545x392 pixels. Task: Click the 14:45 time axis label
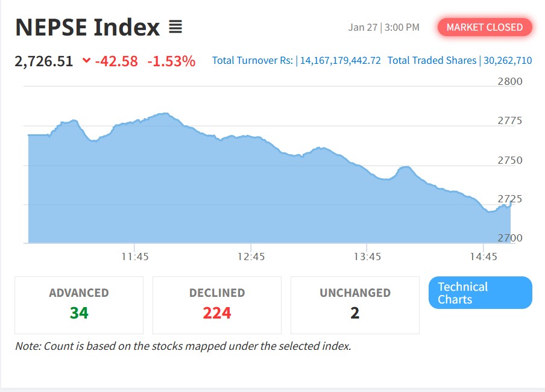tap(484, 257)
